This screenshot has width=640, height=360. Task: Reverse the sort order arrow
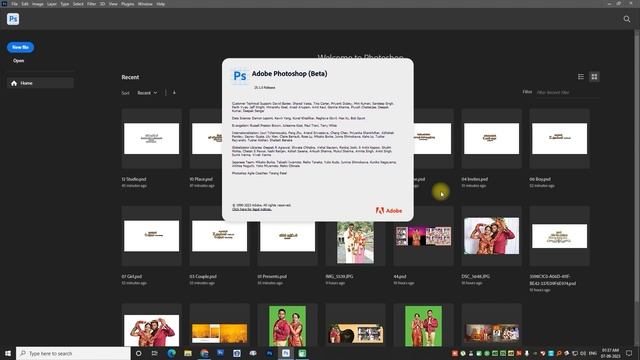click(174, 93)
